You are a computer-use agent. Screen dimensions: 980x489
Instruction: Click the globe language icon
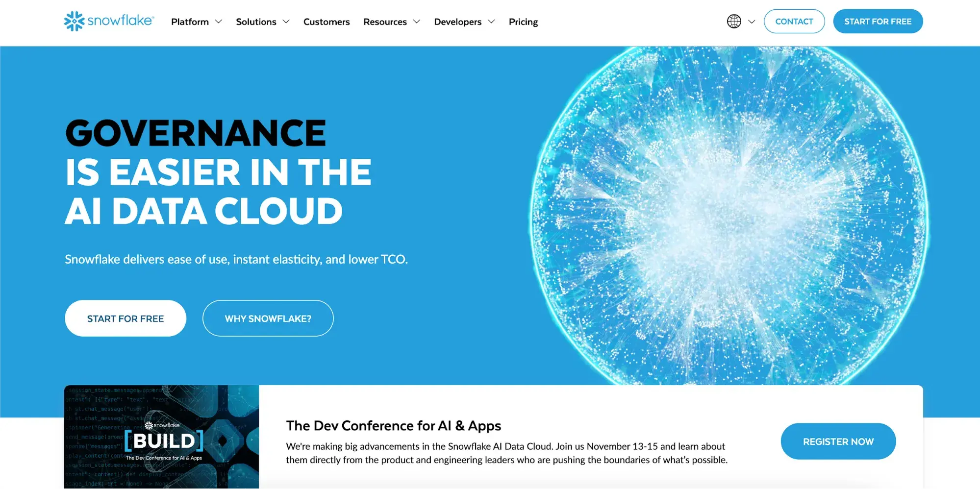pos(733,22)
